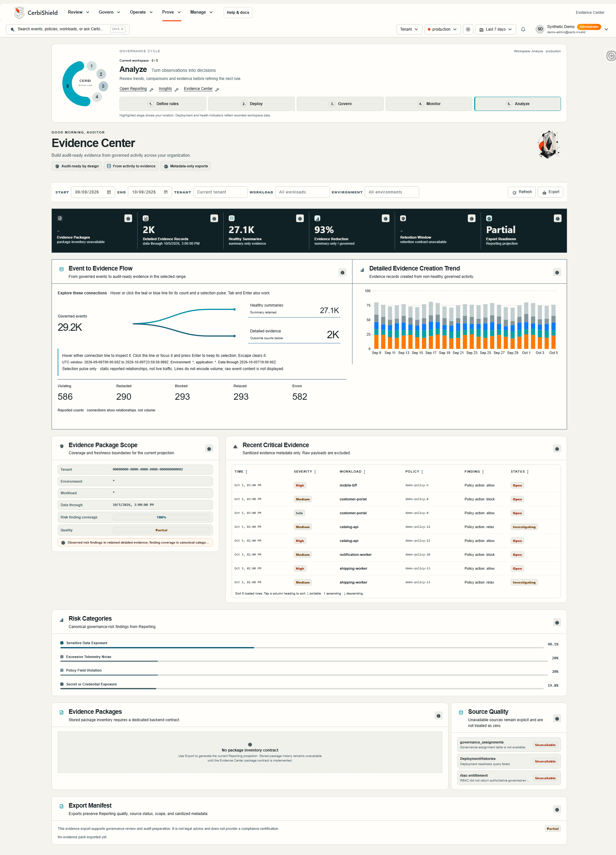Open the Review menu
The width and height of the screenshot is (616, 855).
[78, 13]
